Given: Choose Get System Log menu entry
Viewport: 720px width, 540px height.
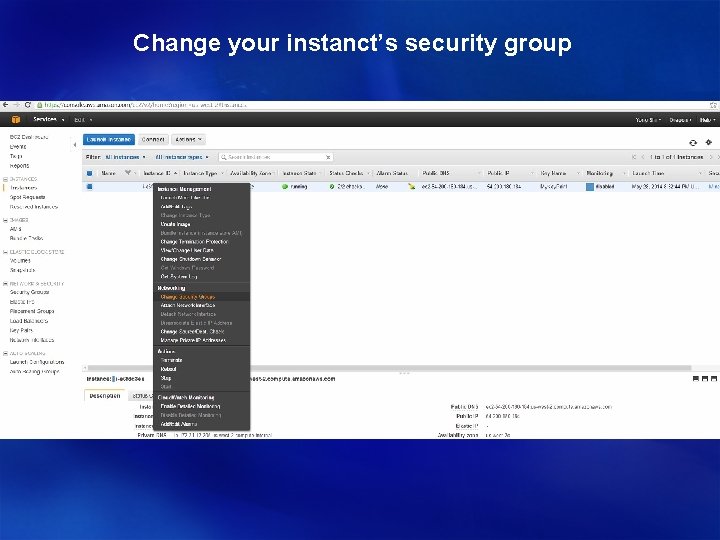Looking at the screenshot, I should [x=179, y=276].
